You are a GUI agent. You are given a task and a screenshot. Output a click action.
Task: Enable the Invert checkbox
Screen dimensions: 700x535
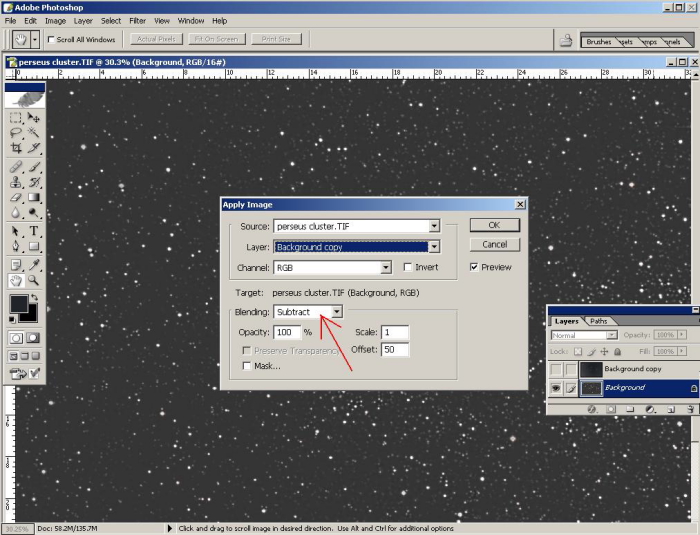pyautogui.click(x=408, y=268)
